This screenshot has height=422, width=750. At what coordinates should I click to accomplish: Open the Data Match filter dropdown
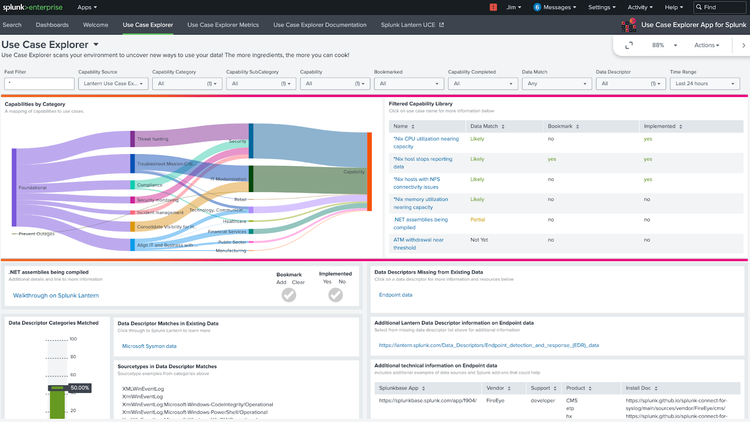coord(555,84)
